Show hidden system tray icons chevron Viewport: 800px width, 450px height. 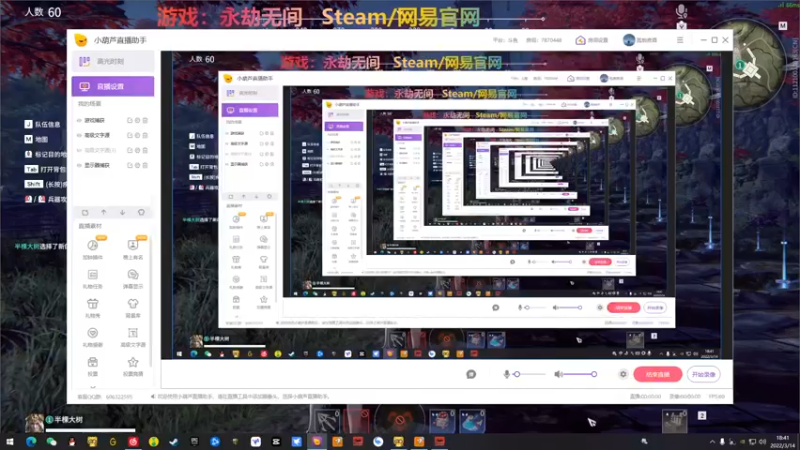coord(712,442)
